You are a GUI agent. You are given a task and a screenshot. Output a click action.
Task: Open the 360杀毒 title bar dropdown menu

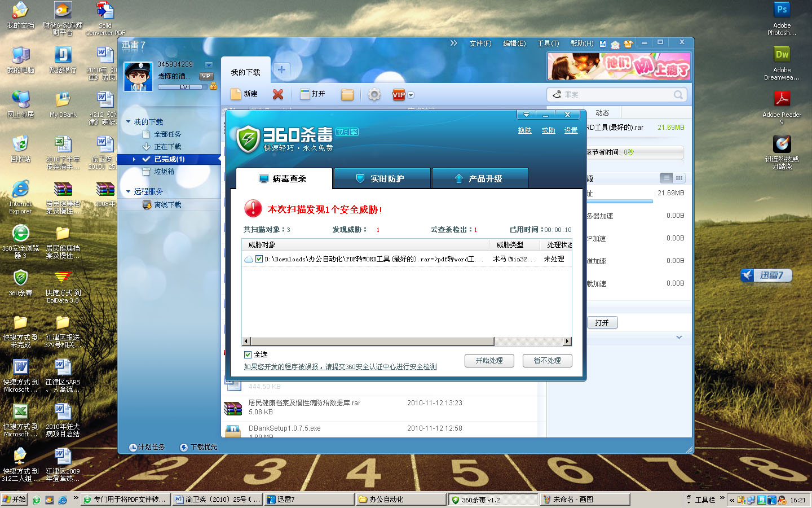526,115
